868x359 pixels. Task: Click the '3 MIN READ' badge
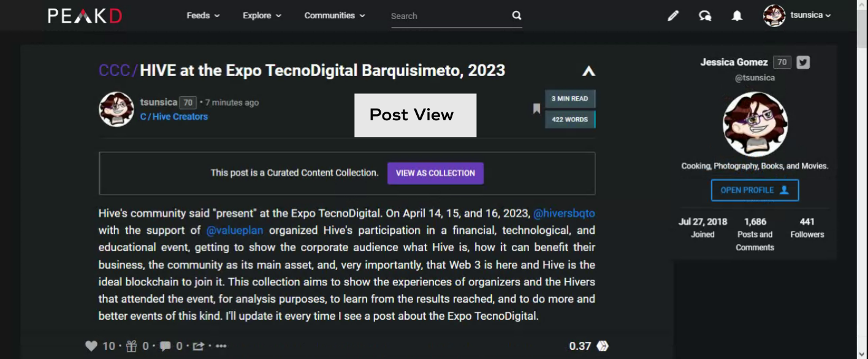570,99
